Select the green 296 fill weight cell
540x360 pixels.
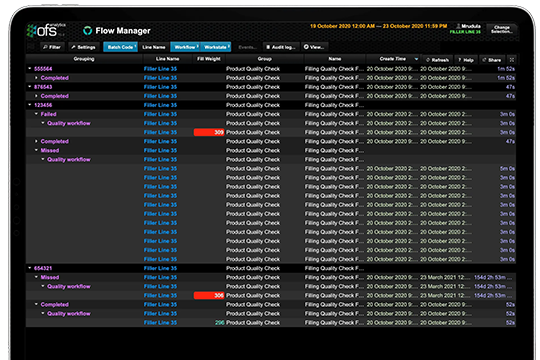coord(219,322)
